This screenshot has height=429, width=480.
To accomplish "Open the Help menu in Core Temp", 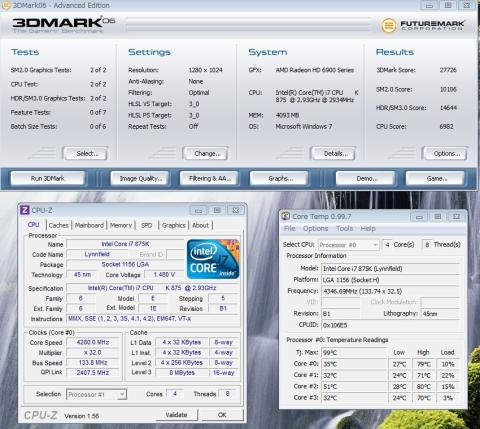I will point(368,229).
